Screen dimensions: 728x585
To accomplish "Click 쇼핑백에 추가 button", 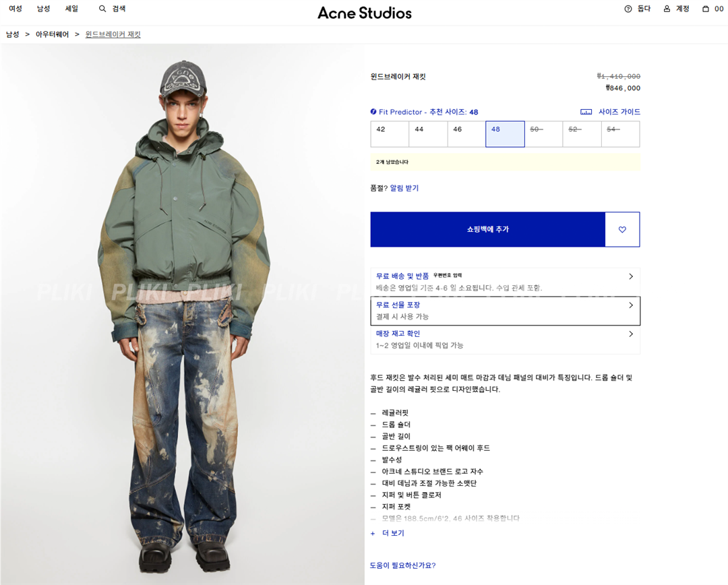I will [x=487, y=229].
